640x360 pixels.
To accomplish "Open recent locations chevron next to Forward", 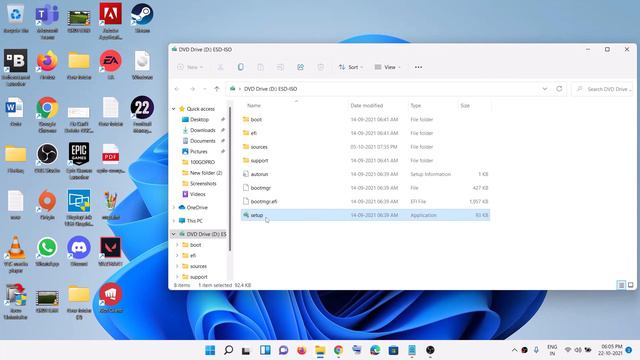I will pyautogui.click(x=204, y=89).
